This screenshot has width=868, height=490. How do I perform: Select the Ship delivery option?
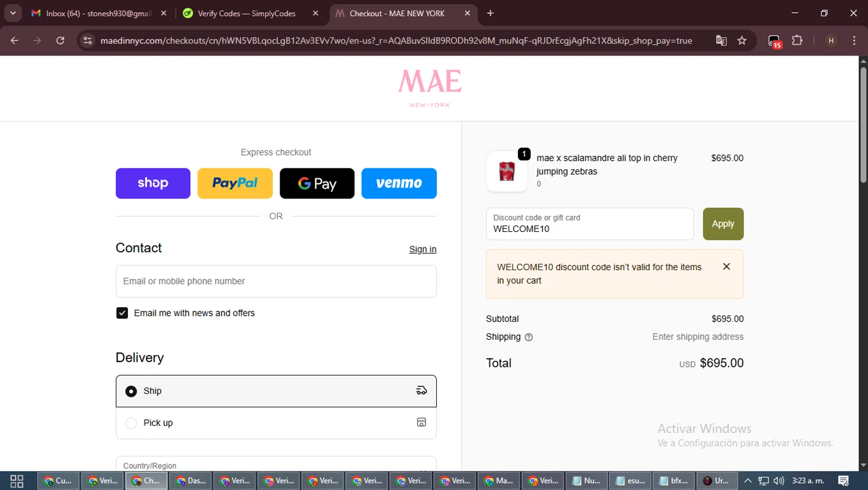tap(276, 391)
